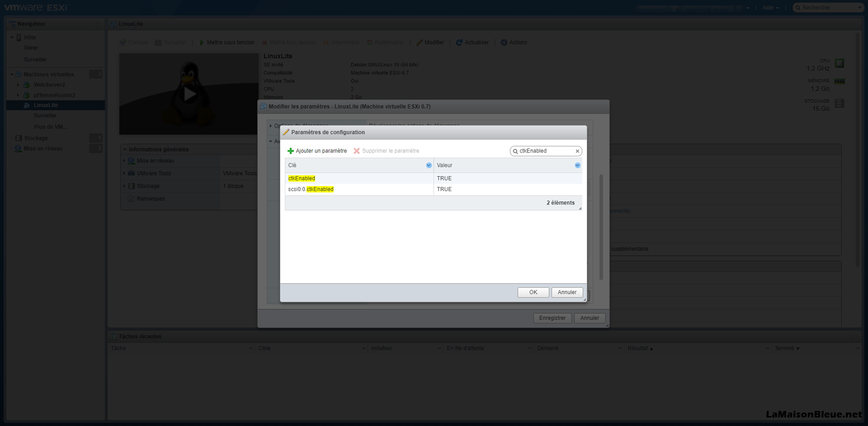
Task: Click the Rechercher search box
Action: pos(828,8)
